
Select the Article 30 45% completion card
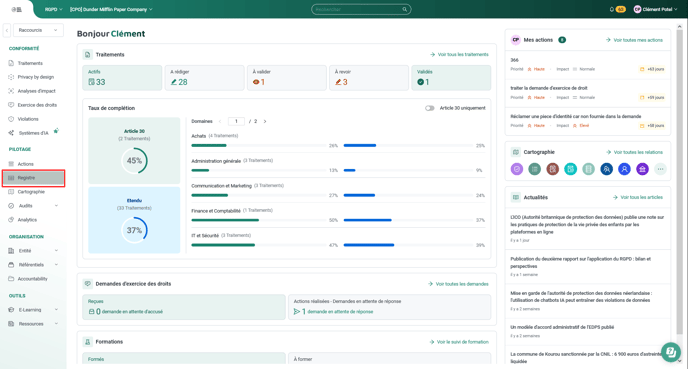tap(134, 150)
